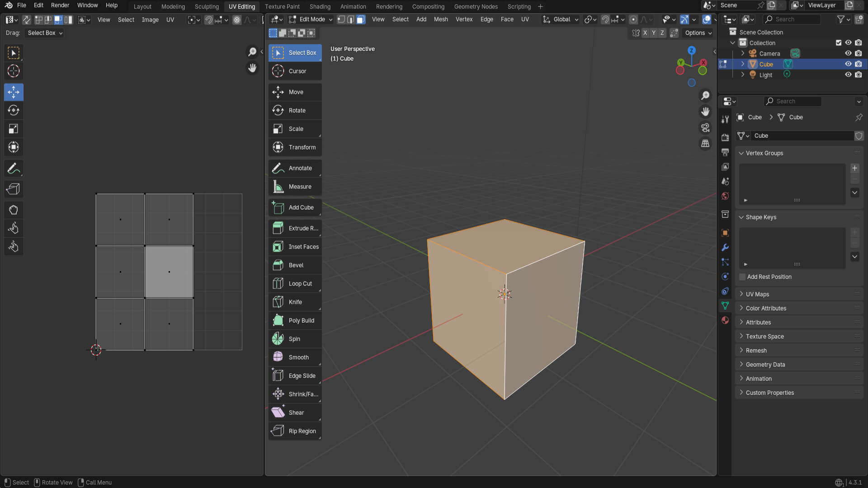This screenshot has width=868, height=488.
Task: Select the Rip Region tool in UV editor
Action: coord(14,189)
